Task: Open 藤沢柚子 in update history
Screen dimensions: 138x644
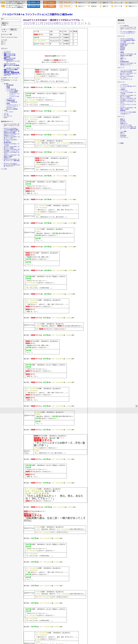Action: (123, 49)
